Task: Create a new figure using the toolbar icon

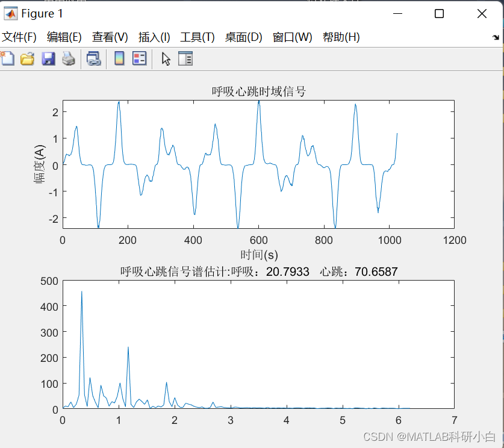Action: pos(8,58)
